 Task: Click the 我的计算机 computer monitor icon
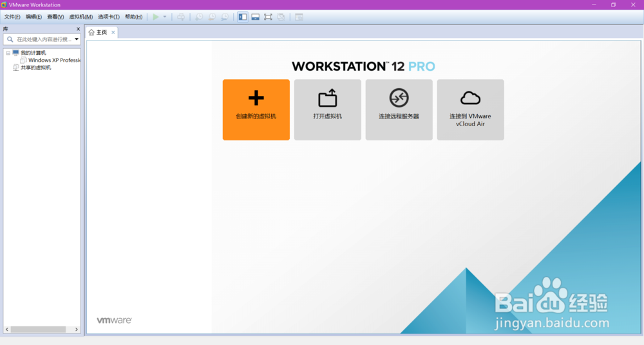15,53
